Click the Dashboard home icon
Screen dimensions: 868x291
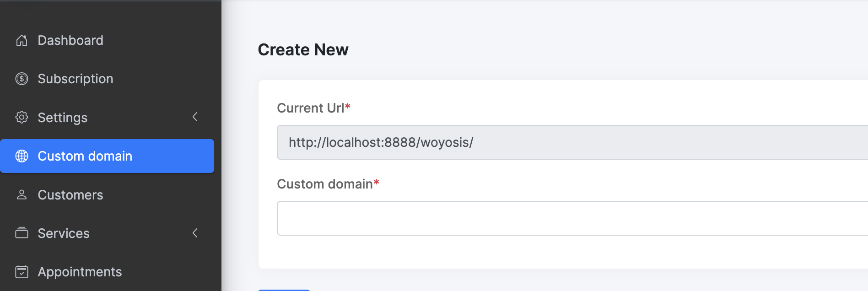[x=22, y=40]
